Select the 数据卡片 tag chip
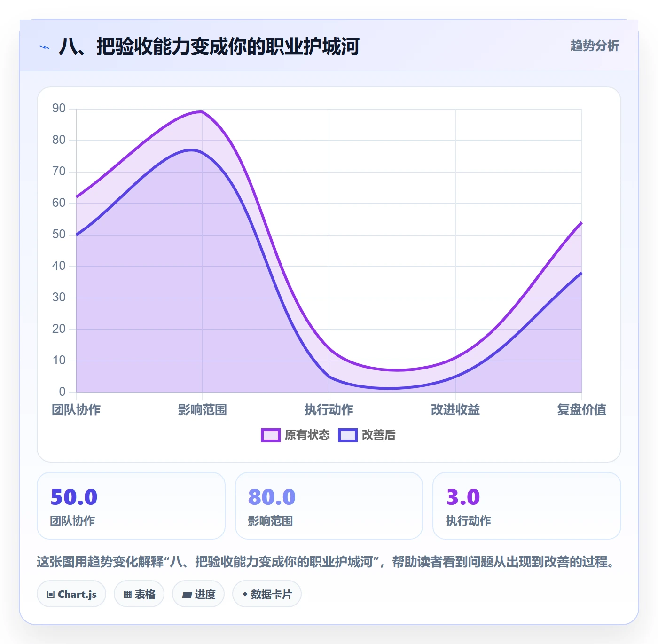Viewport: 658px width, 644px height. pos(267,594)
